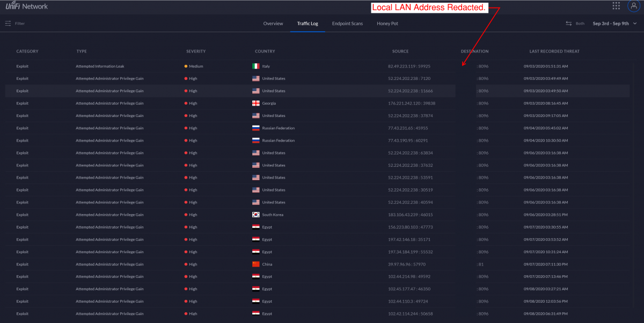Click the Medium severity label
644x323 pixels.
click(x=195, y=66)
